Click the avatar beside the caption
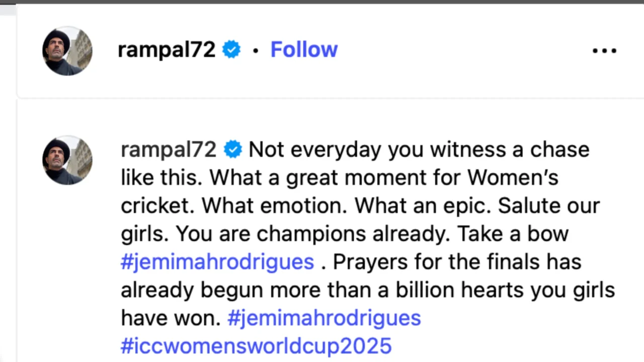 [67, 160]
